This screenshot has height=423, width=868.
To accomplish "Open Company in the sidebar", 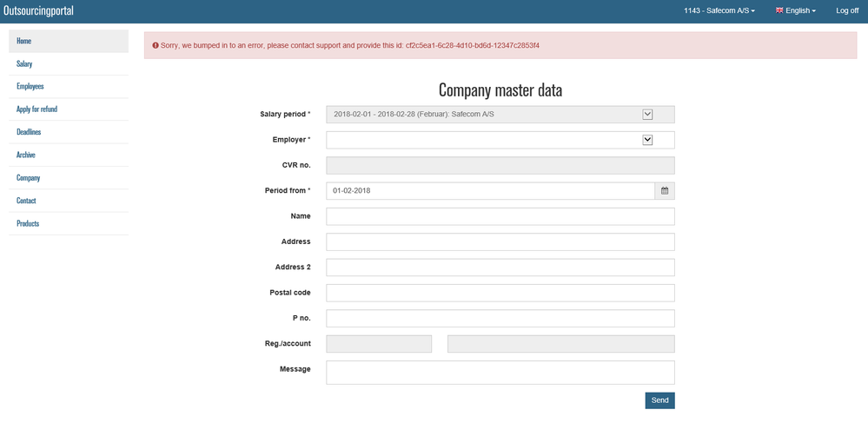I will [69, 178].
